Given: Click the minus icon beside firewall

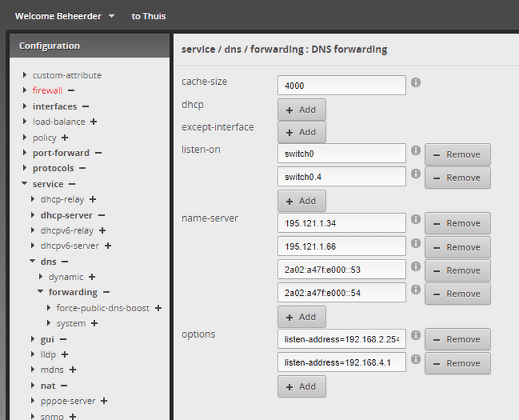Looking at the screenshot, I should pos(71,91).
